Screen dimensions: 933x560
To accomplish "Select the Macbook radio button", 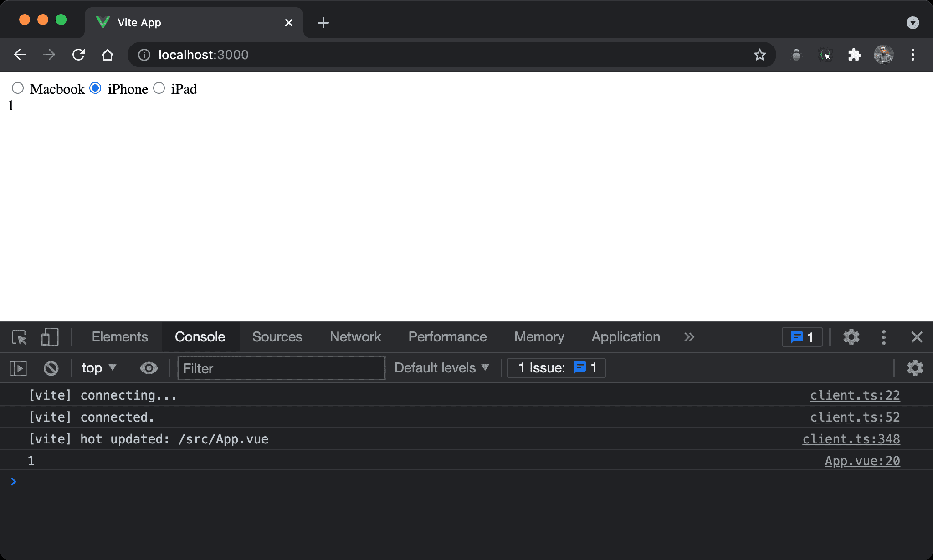I will coord(17,89).
